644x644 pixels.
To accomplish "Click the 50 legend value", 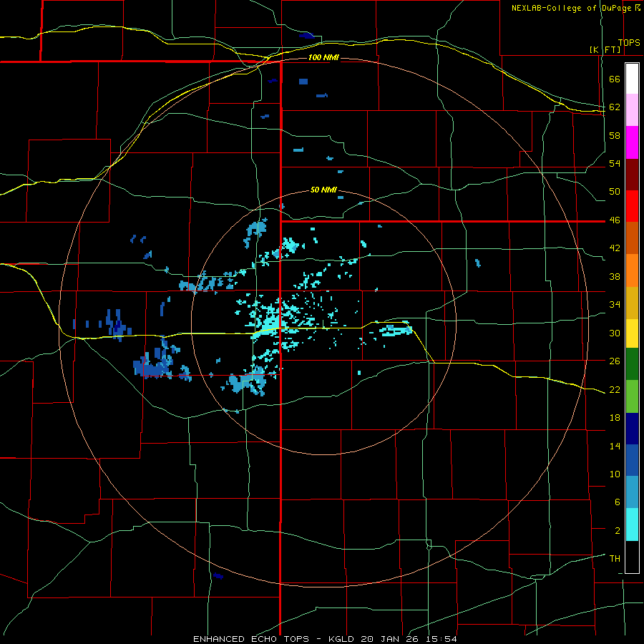I will [615, 192].
